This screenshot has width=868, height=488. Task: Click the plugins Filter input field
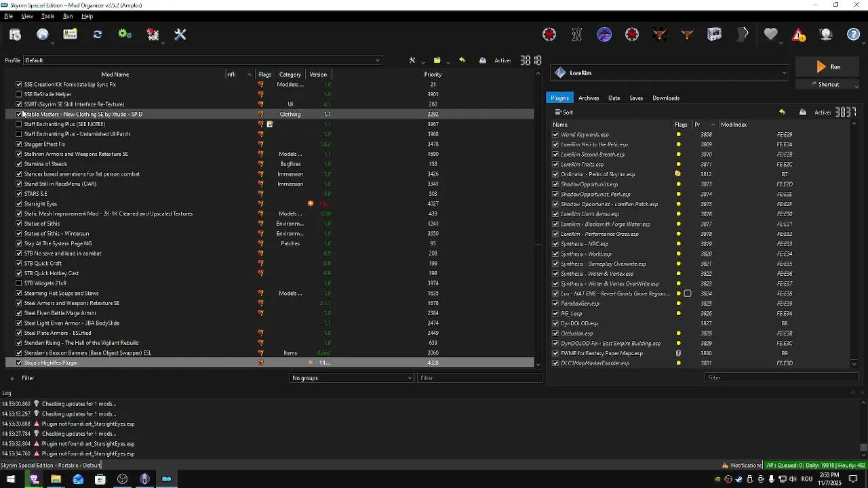pos(781,378)
